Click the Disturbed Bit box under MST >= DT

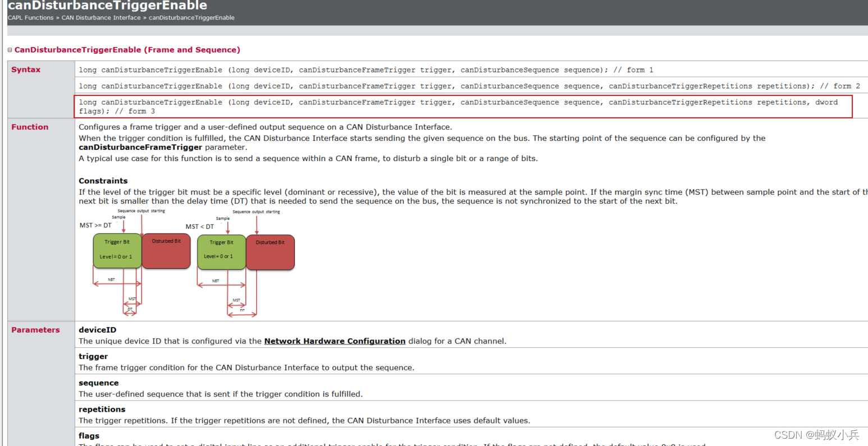166,251
